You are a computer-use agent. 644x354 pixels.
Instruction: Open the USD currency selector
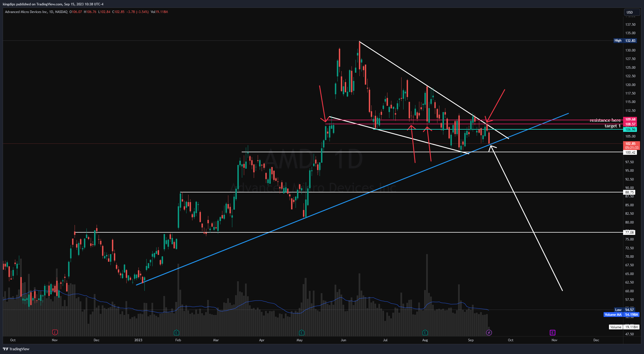(x=632, y=12)
